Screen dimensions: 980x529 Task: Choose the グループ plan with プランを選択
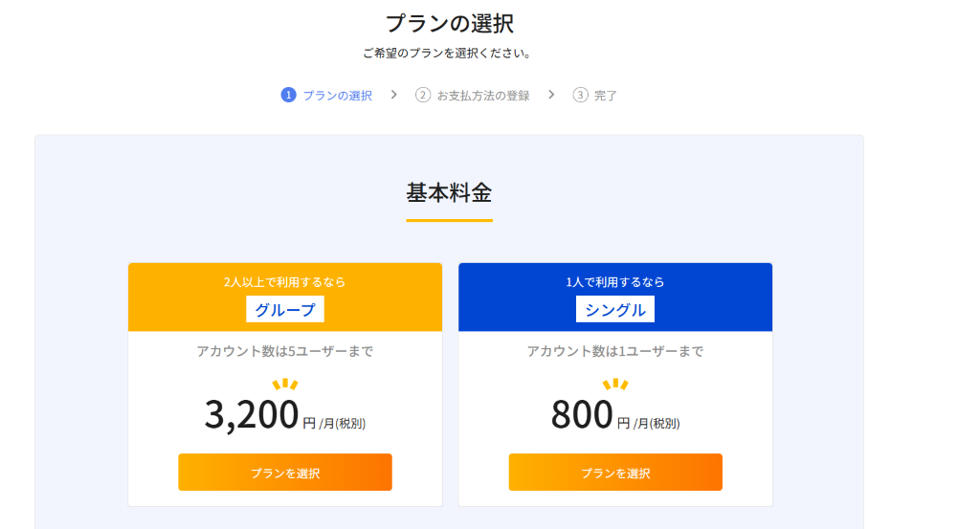pos(285,473)
